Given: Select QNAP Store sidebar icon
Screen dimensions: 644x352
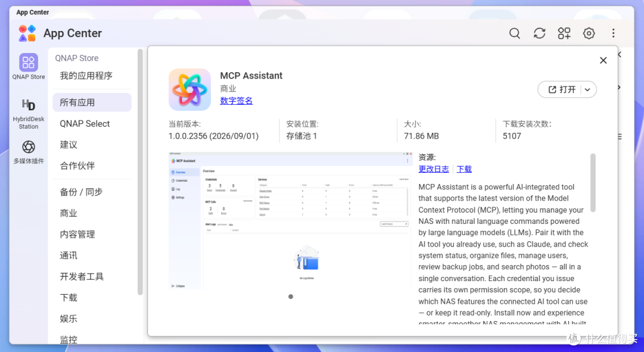Looking at the screenshot, I should 29,67.
